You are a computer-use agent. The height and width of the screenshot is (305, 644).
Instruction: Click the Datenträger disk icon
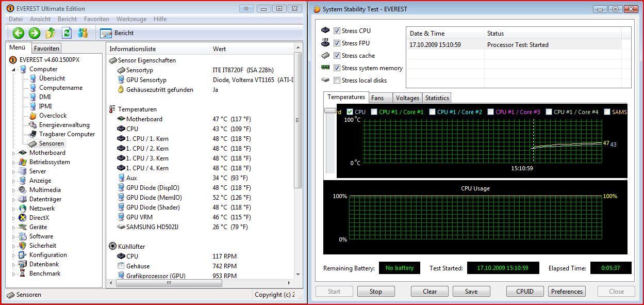(x=23, y=199)
